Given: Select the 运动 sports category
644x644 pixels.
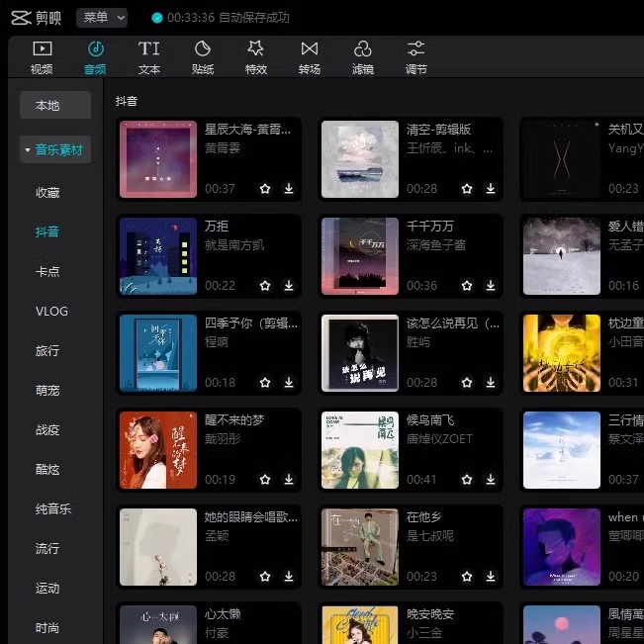Looking at the screenshot, I should point(47,589).
